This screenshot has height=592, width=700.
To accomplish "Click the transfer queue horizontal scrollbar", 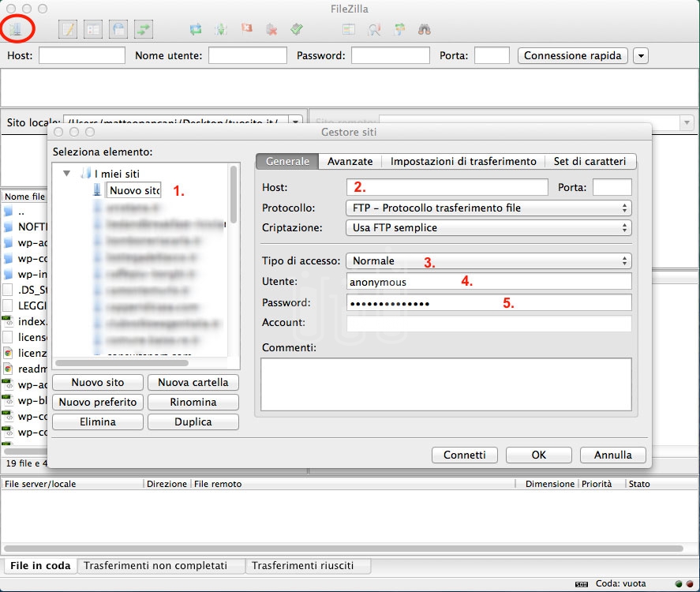I will [x=343, y=549].
